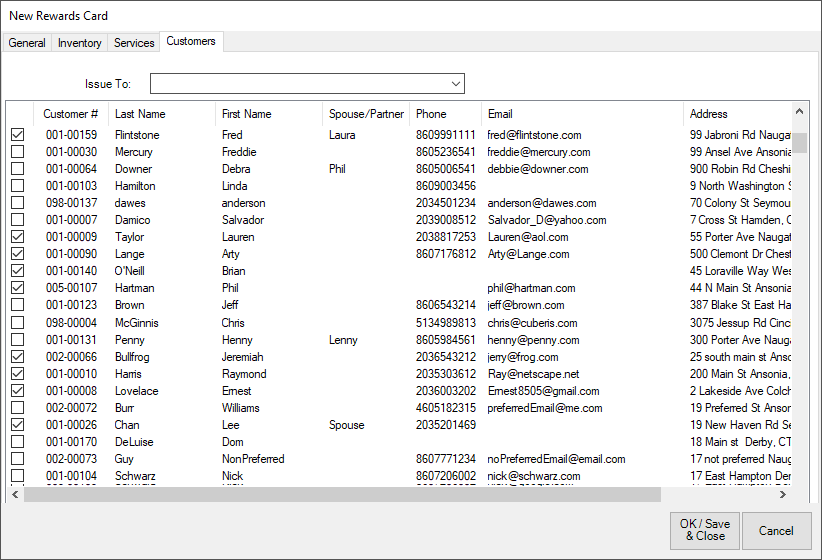Image resolution: width=822 pixels, height=560 pixels.
Task: Open the Issue To dropdown
Action: tap(456, 84)
